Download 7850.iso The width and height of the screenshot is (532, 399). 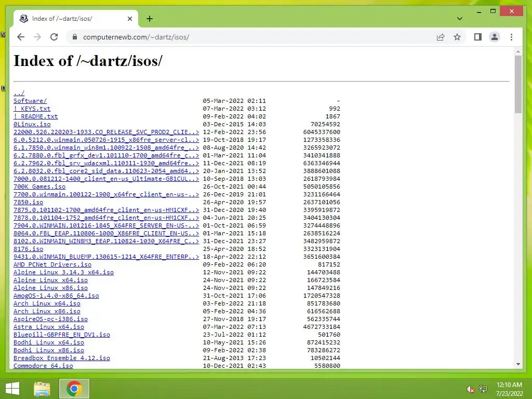click(x=28, y=202)
